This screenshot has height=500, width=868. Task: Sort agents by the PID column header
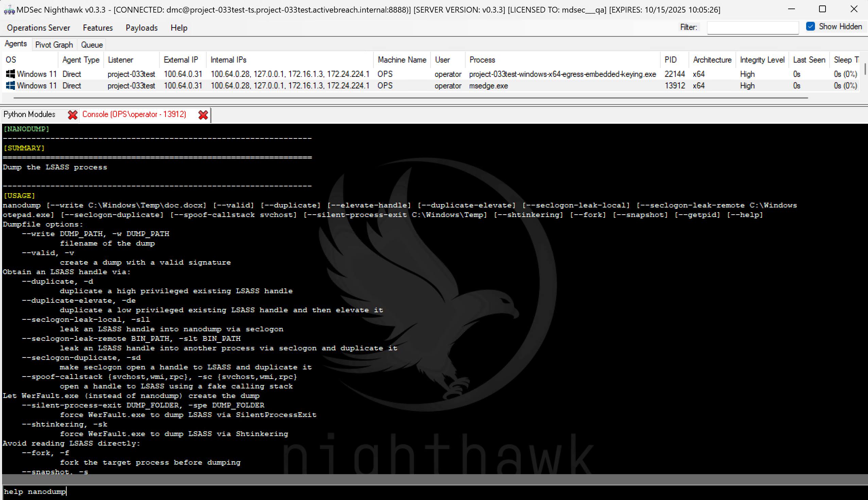point(671,60)
